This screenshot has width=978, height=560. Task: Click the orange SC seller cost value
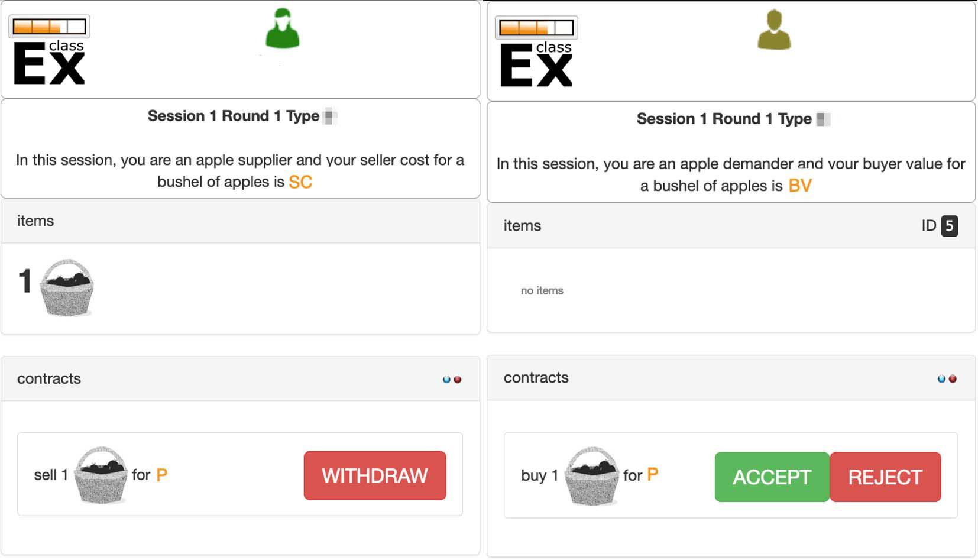click(300, 182)
